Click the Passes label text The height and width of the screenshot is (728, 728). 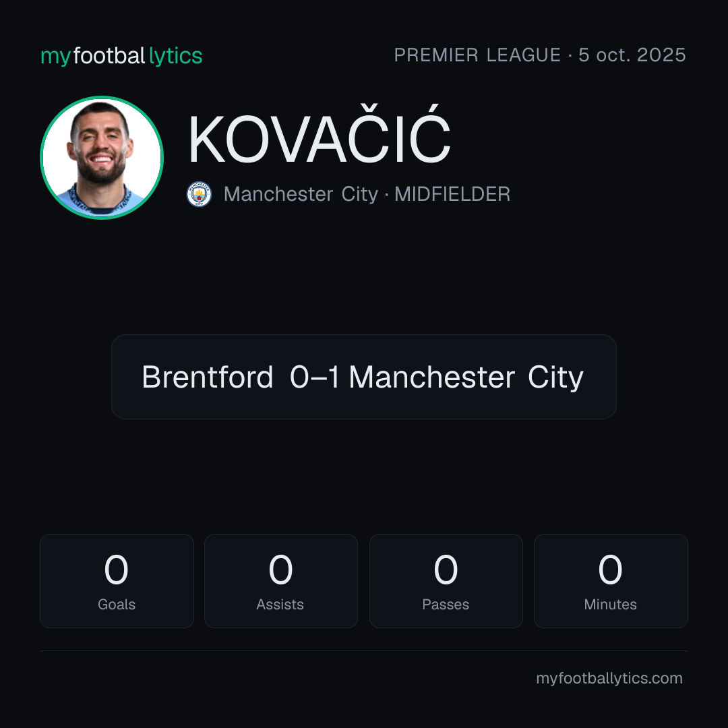click(x=446, y=605)
